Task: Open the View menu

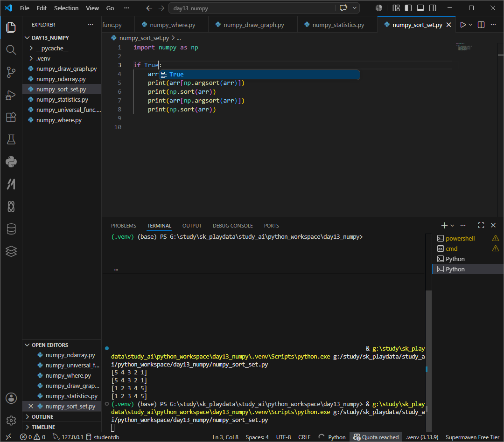Action: pyautogui.click(x=92, y=8)
